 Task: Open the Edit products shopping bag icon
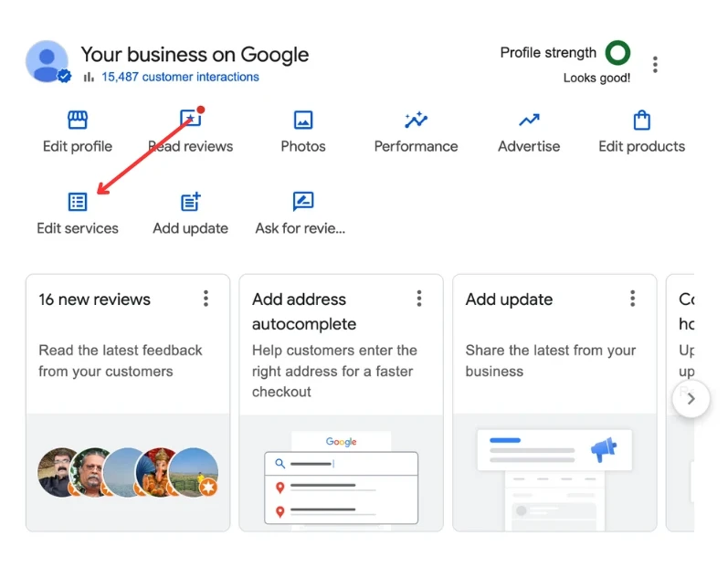[641, 120]
